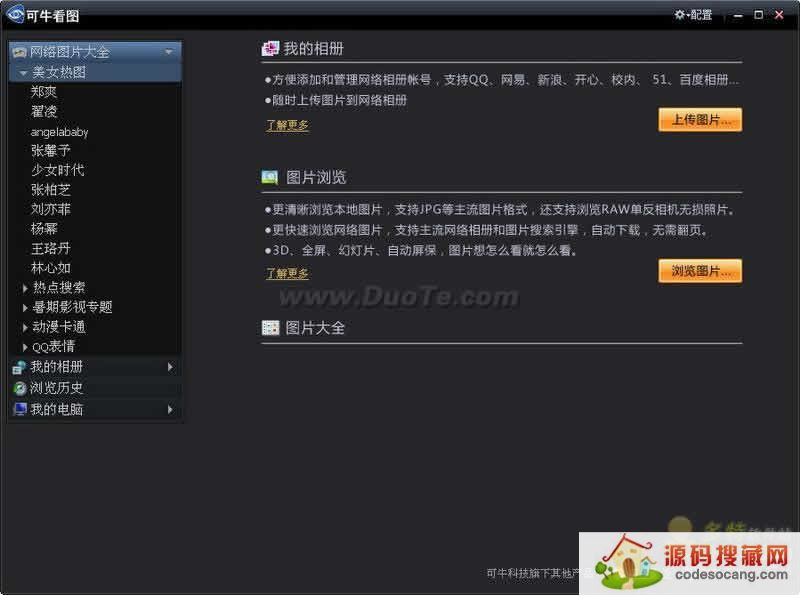Image resolution: width=800 pixels, height=595 pixels.
Task: Select 张柏芝 in the list
Action: [x=51, y=190]
